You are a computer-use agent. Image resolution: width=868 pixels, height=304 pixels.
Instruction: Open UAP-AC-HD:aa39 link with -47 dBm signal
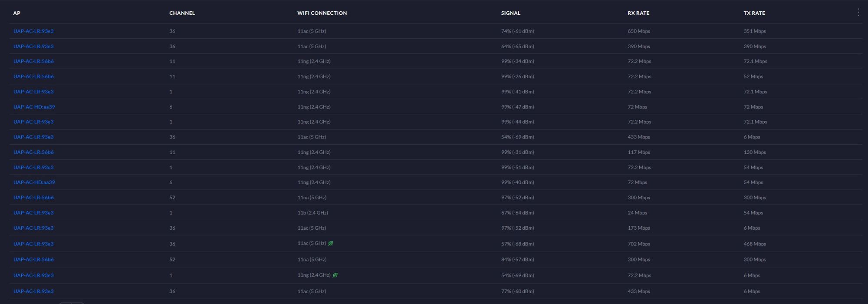click(x=34, y=107)
